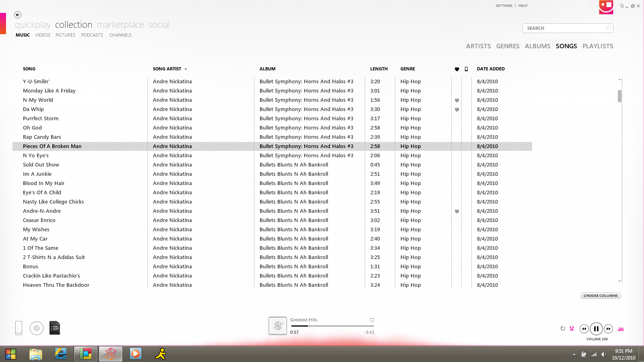644x362 pixels.
Task: Open the PICTURES section
Action: [65, 35]
